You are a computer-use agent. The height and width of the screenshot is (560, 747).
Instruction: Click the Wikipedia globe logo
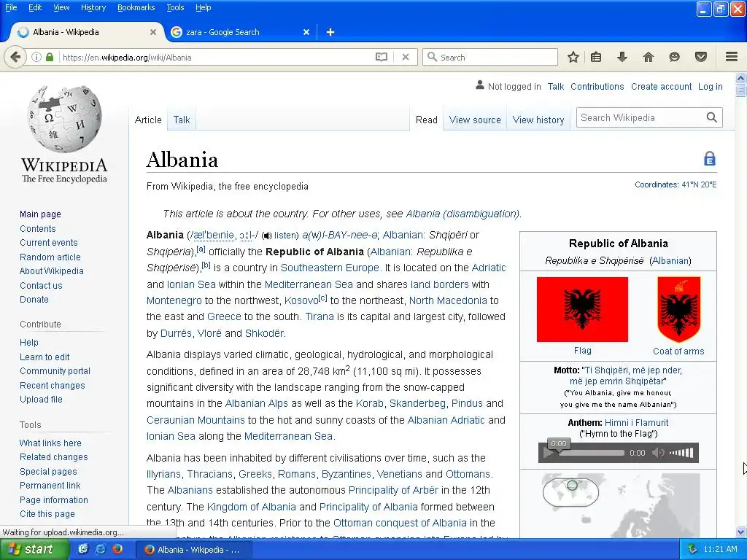tap(64, 119)
